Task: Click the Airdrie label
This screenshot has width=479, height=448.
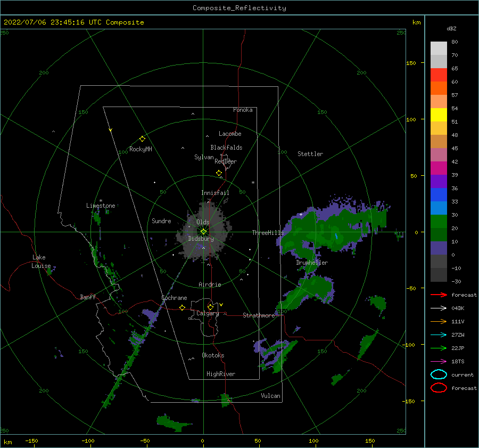Action: coord(210,284)
